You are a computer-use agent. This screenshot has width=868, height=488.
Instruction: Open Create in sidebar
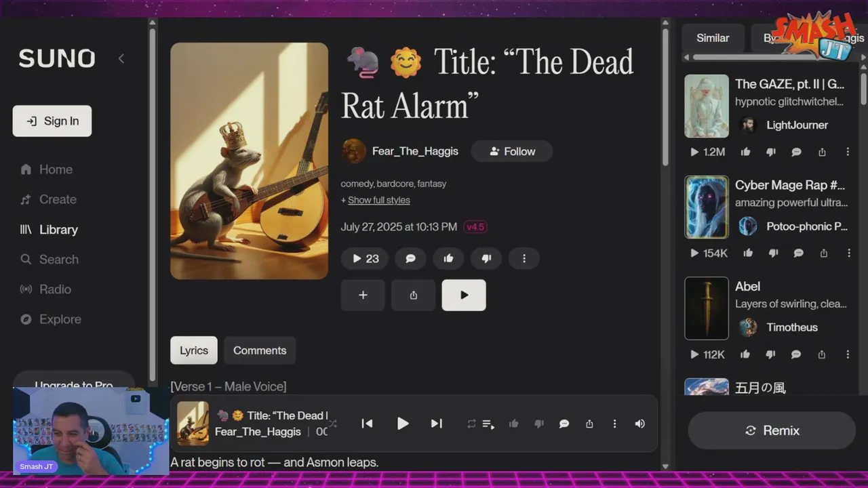coord(49,199)
